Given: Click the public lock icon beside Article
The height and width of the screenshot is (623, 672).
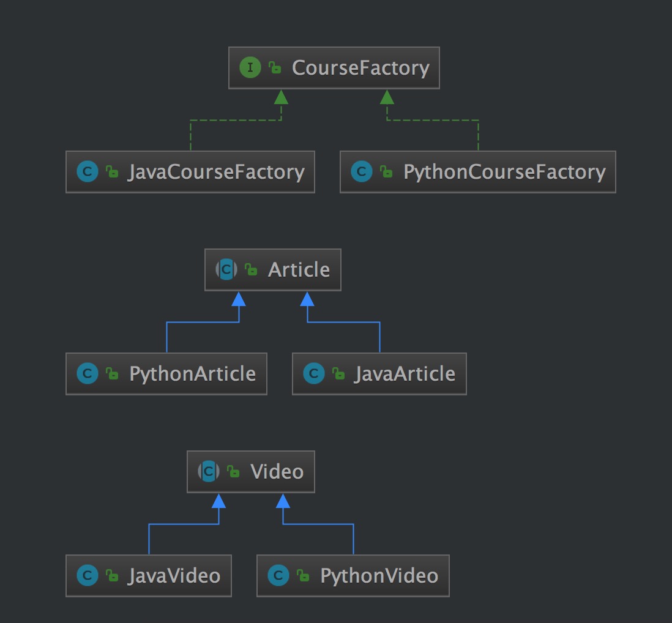Looking at the screenshot, I should [251, 270].
